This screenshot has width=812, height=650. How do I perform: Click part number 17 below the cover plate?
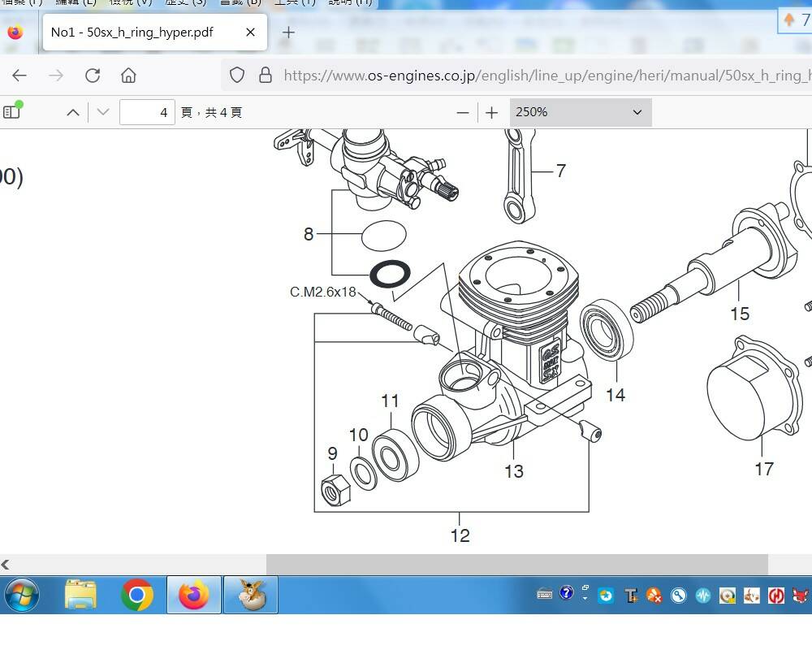tap(764, 469)
